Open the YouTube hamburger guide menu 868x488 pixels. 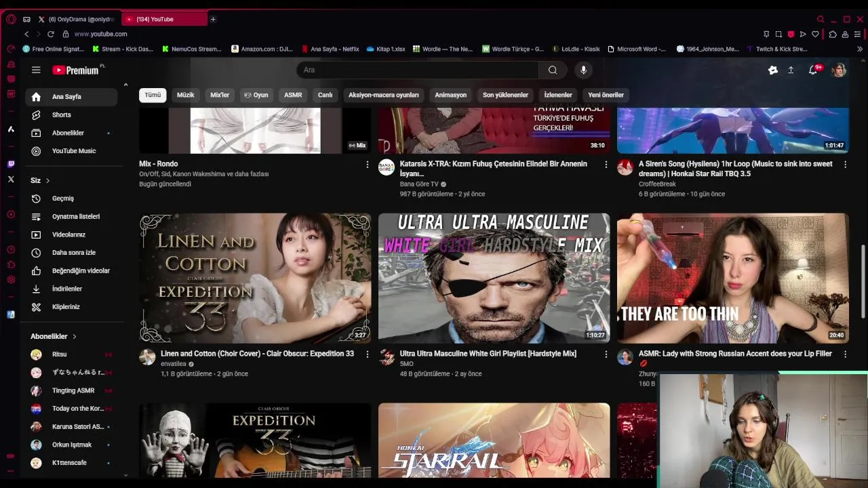coord(36,70)
